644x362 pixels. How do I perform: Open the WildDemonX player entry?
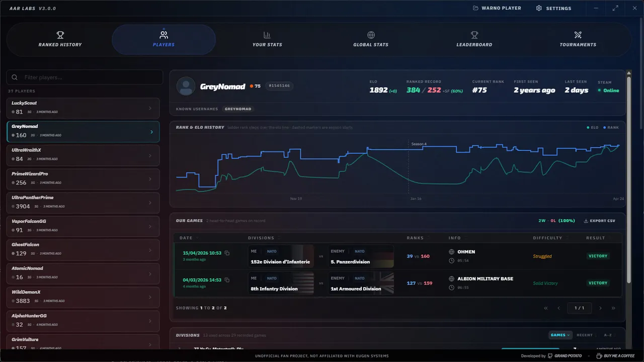[83, 297]
